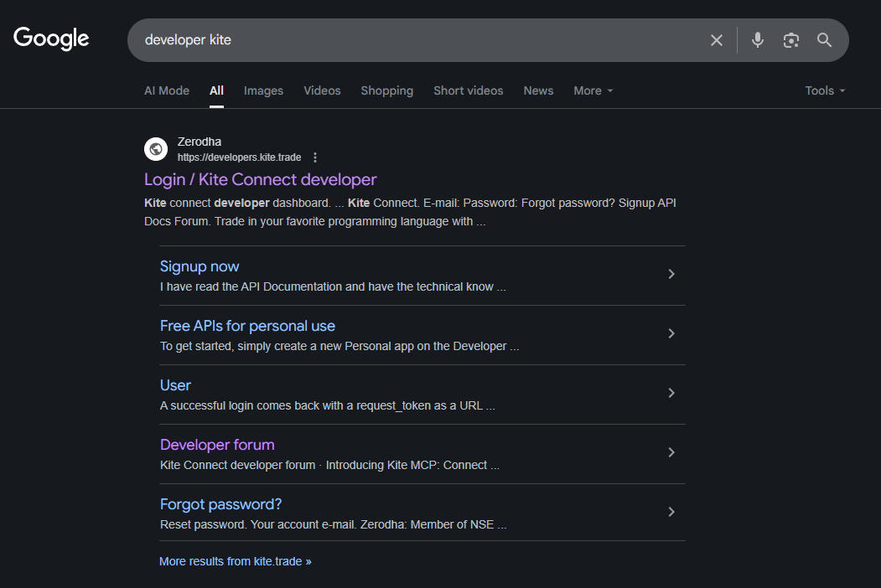Click More results from kite.trade link
Viewport: 881px width, 588px height.
pyautogui.click(x=235, y=561)
